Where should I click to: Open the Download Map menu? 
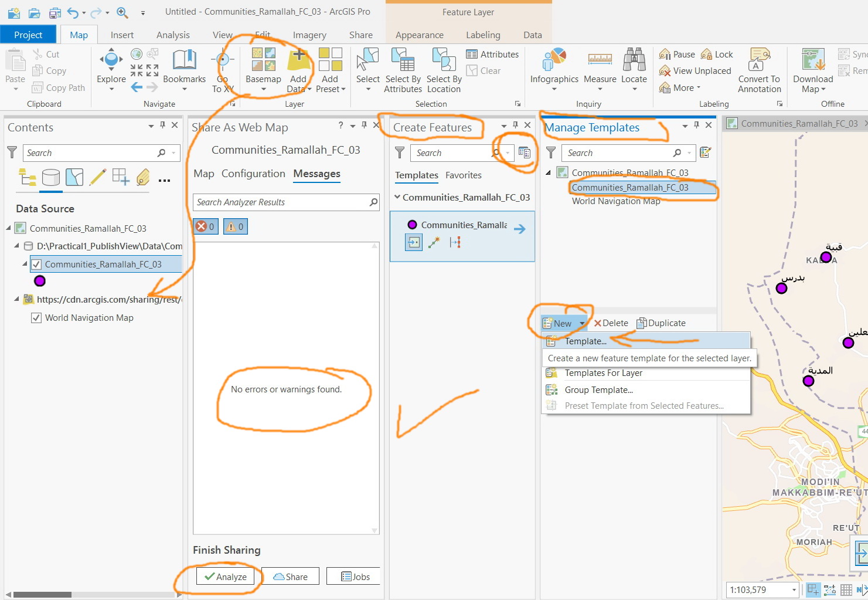pyautogui.click(x=813, y=70)
